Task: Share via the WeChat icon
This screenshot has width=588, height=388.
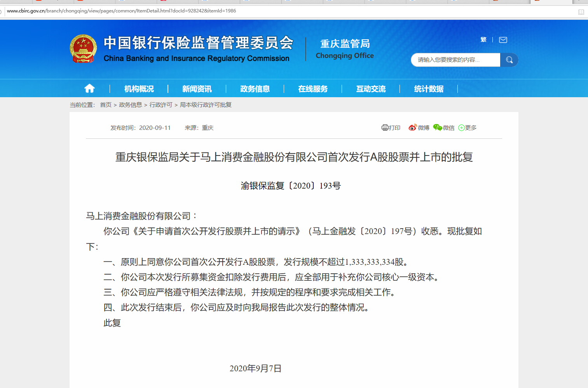Action: click(x=438, y=128)
